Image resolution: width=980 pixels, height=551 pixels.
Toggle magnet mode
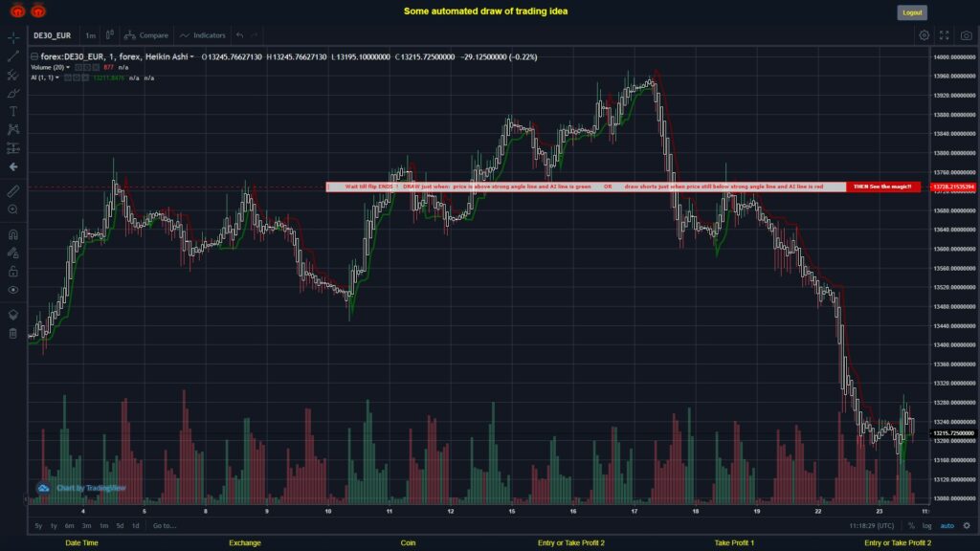[x=13, y=234]
